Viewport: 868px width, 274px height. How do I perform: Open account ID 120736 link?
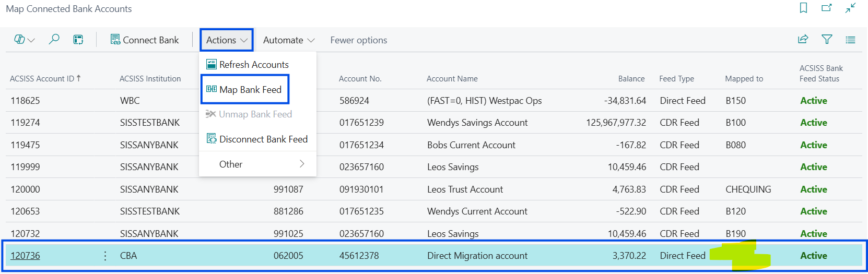(x=25, y=256)
